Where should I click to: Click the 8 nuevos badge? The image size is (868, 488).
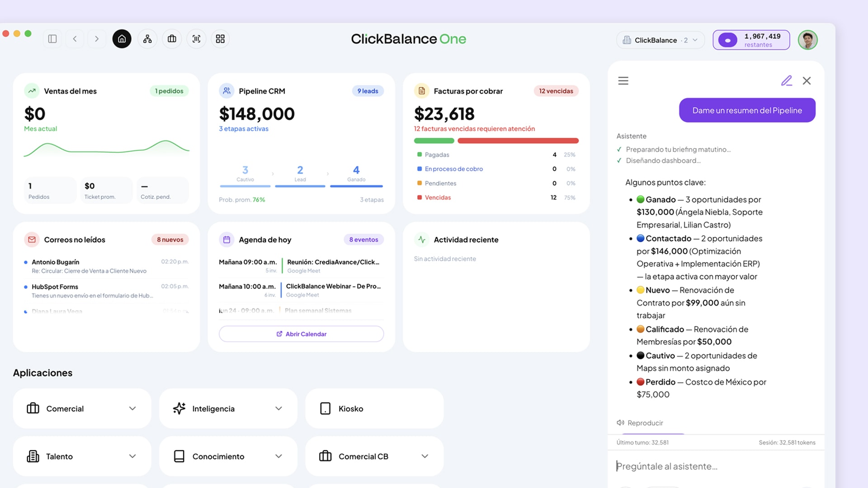170,240
